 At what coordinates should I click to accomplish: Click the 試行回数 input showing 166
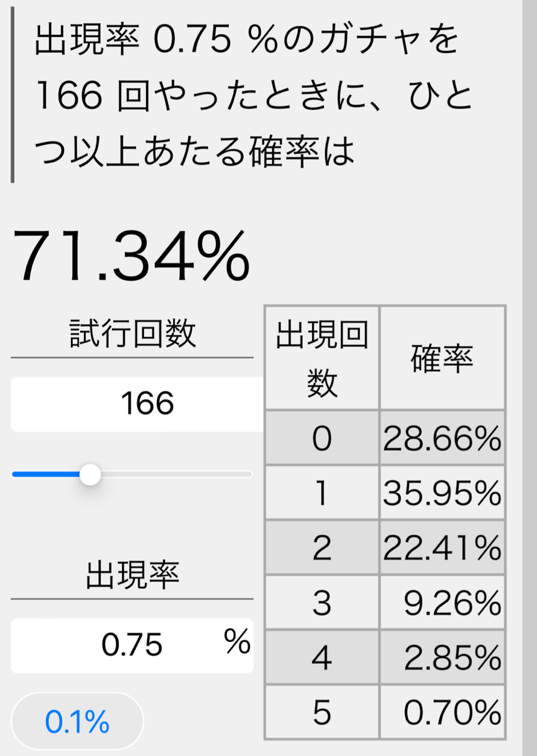[x=137, y=404]
